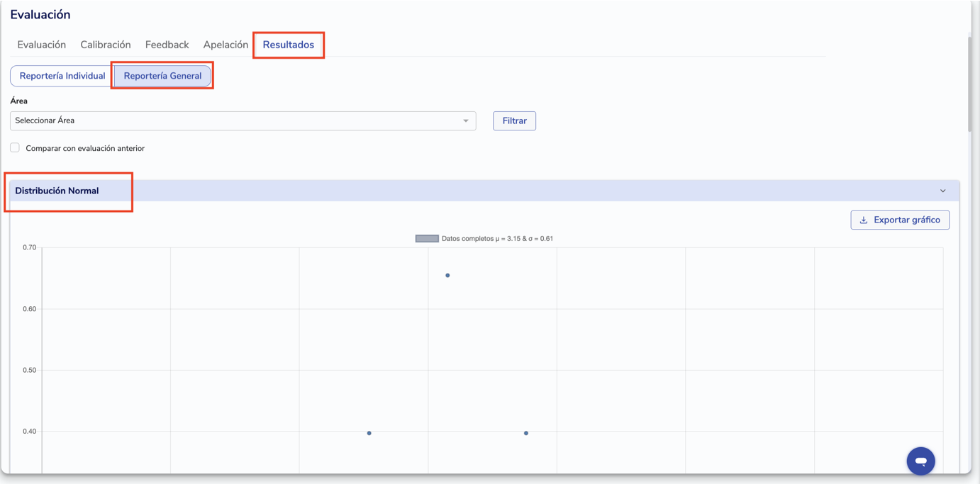Open the chat support bubble icon
This screenshot has height=484, width=980.
pyautogui.click(x=920, y=461)
